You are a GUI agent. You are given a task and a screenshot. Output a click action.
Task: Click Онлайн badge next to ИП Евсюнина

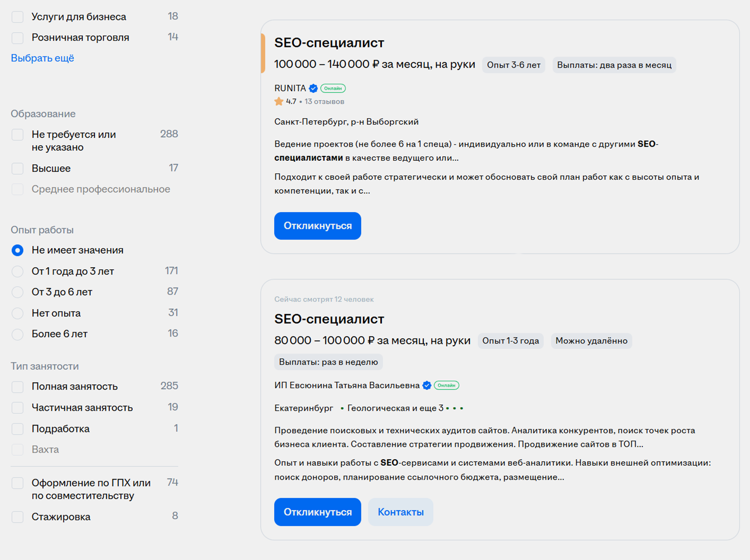point(447,385)
